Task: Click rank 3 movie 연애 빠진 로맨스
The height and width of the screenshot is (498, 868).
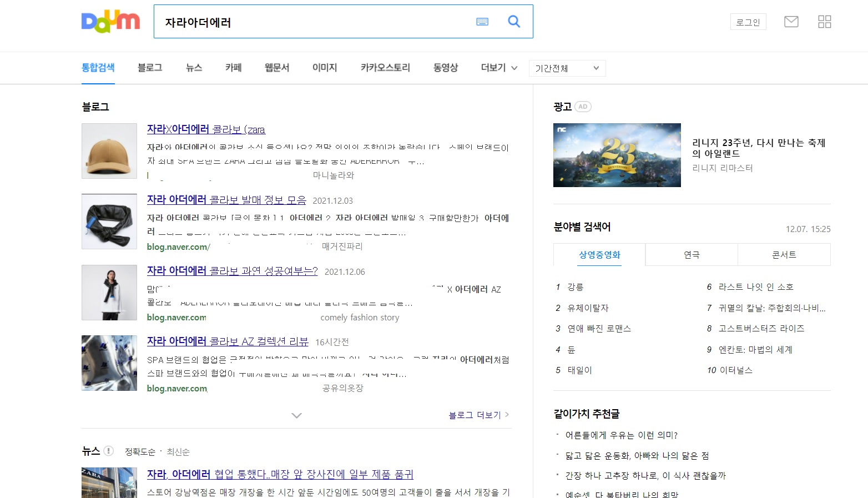Action: pyautogui.click(x=599, y=329)
